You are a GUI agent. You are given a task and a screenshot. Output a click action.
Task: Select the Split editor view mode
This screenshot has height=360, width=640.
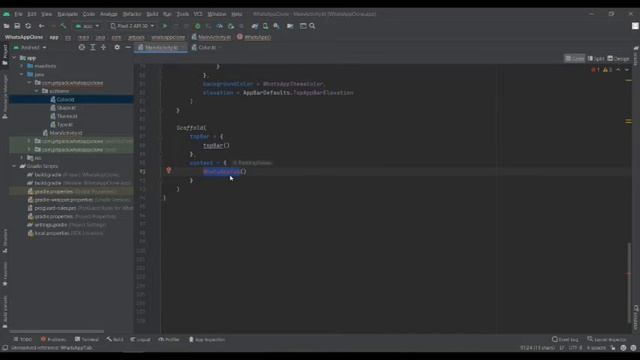(x=596, y=59)
